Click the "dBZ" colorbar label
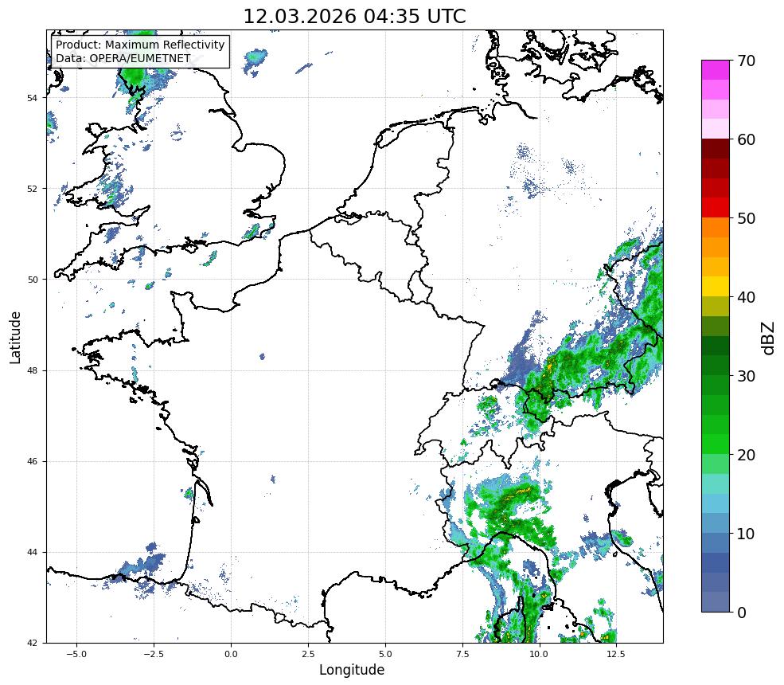 coord(769,339)
